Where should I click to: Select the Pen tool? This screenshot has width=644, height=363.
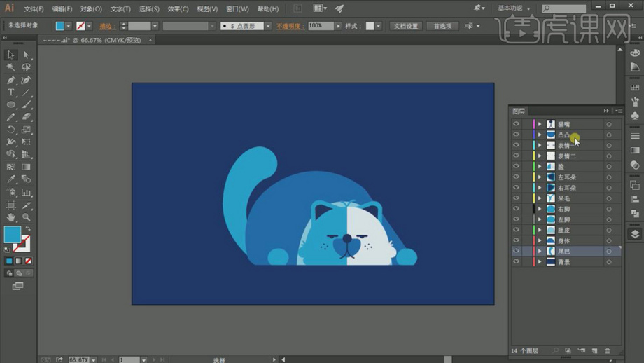click(x=11, y=80)
